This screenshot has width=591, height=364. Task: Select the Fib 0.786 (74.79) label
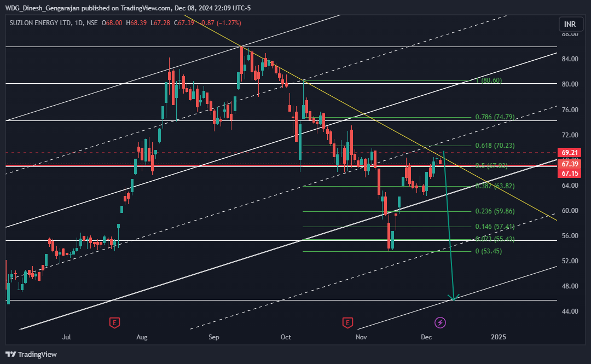pos(495,117)
